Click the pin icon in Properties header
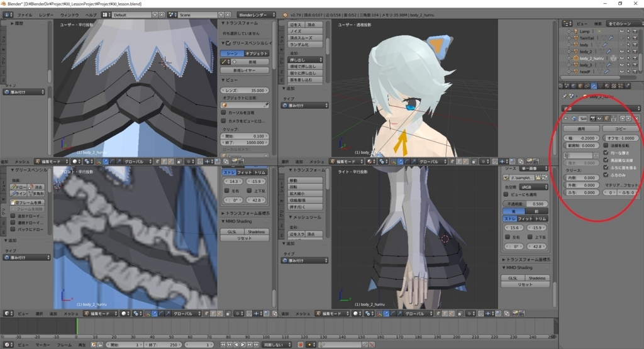 point(565,96)
